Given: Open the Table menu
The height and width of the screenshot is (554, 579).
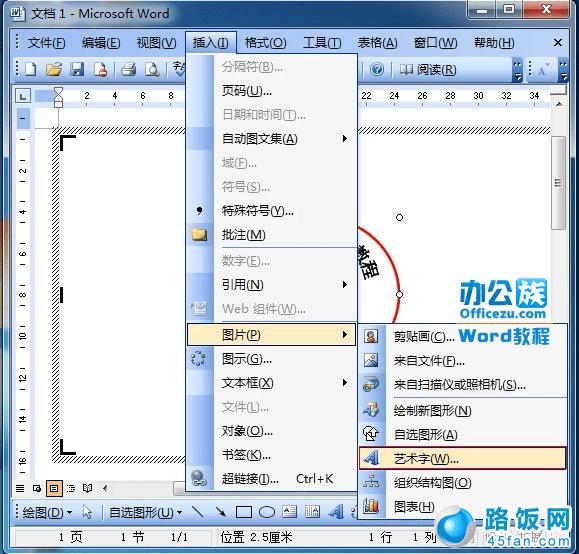Looking at the screenshot, I should click(377, 43).
